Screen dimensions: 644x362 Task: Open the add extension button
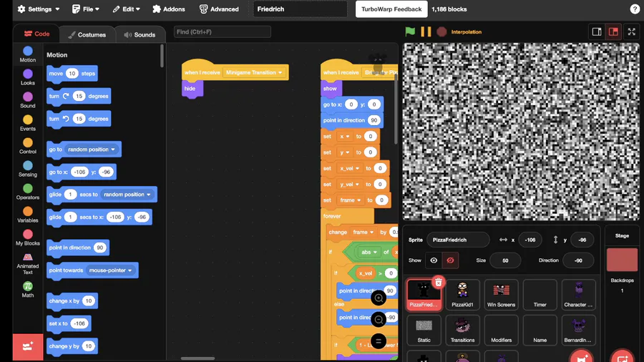click(x=27, y=347)
